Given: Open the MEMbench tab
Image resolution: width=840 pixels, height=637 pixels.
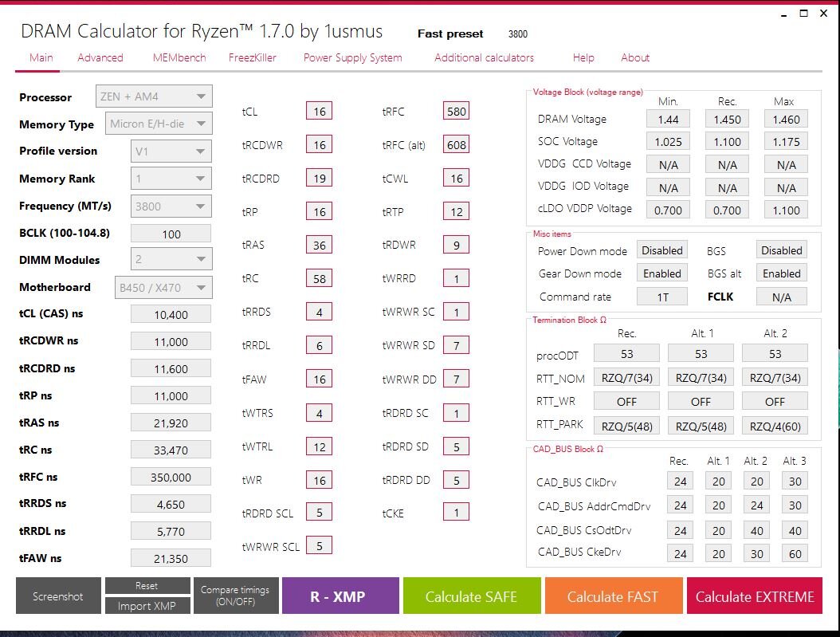Looking at the screenshot, I should tap(179, 58).
